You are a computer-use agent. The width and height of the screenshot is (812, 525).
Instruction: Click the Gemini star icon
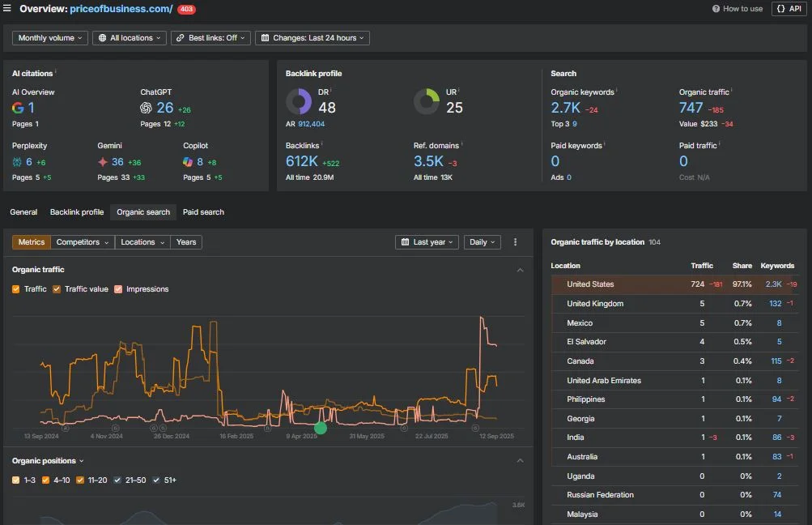click(x=103, y=162)
